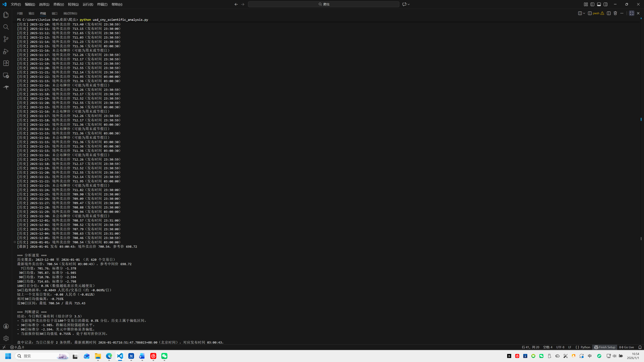Open Manage settings gear icon
This screenshot has height=362, width=644.
pos(6,338)
